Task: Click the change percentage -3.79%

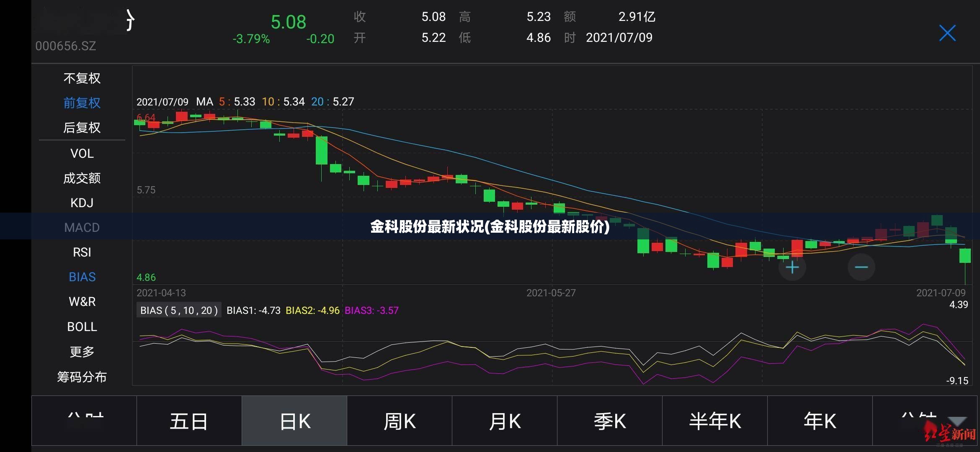Action: (x=251, y=39)
